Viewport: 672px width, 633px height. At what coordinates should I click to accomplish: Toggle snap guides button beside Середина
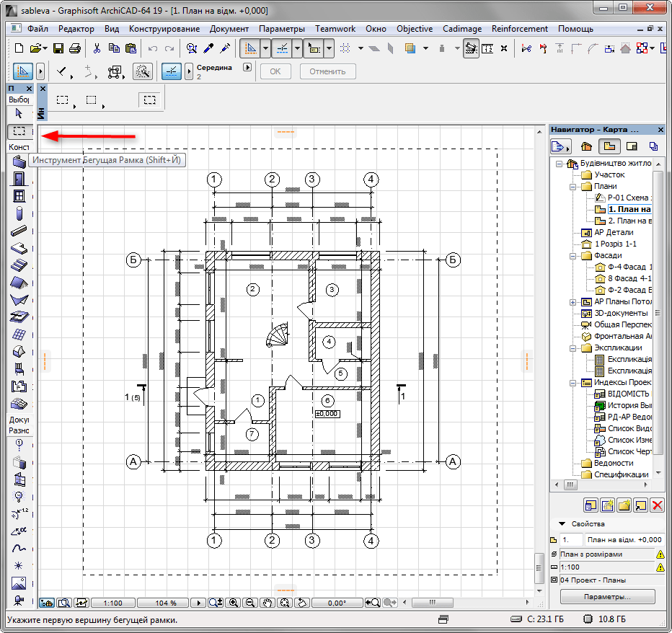[172, 71]
